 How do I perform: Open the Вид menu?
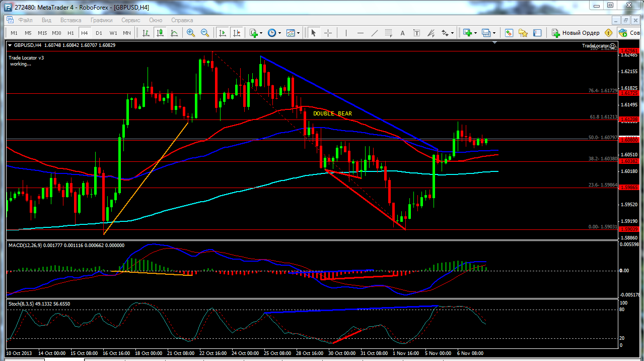[46, 20]
